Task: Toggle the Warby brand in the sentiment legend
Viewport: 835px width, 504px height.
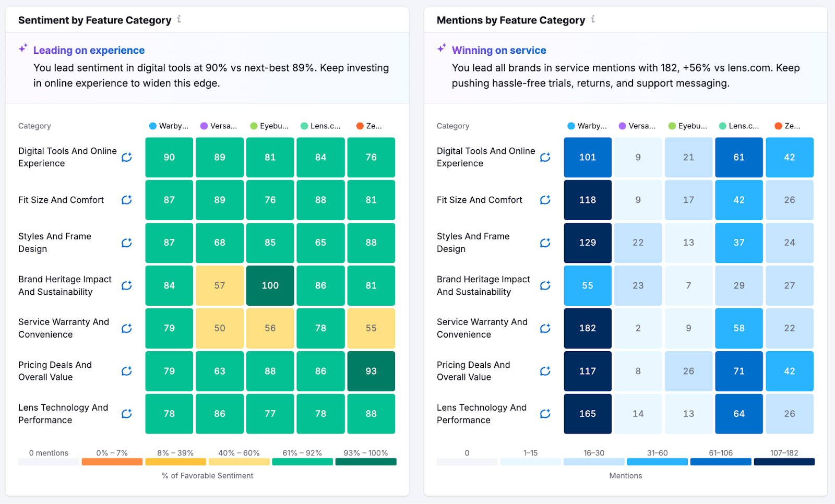Action: (169, 126)
